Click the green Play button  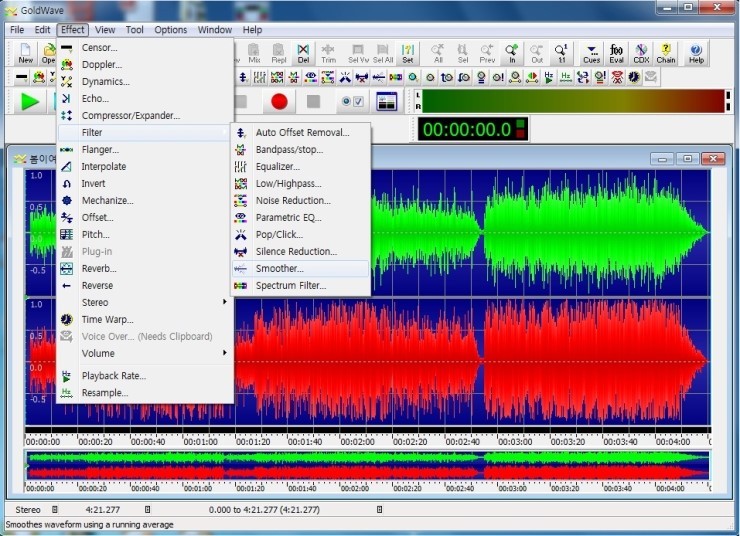30,101
